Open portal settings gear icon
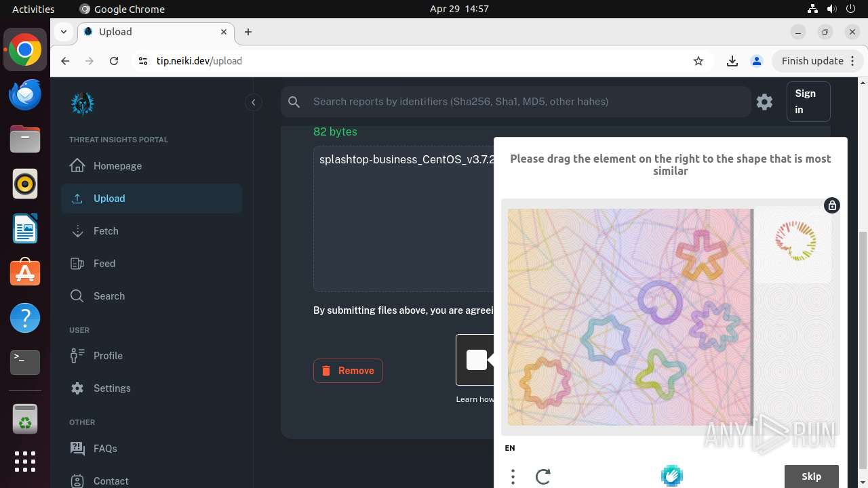Viewport: 868px width, 488px height. coord(764,102)
